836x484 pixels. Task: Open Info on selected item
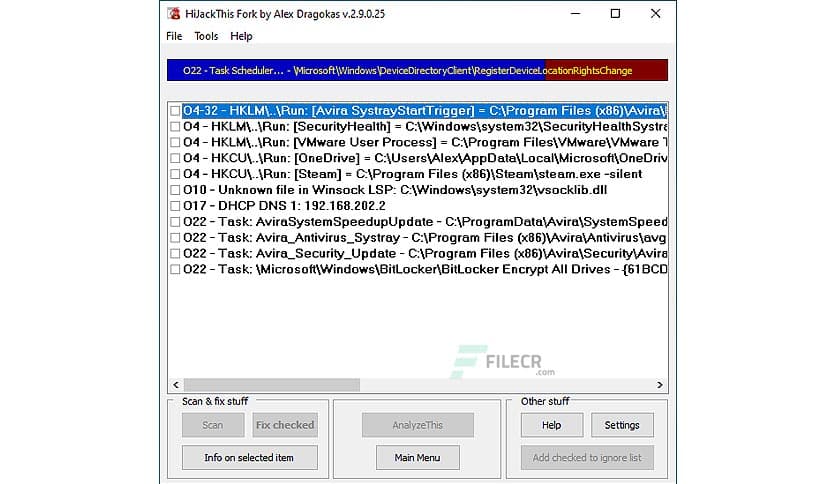point(249,457)
